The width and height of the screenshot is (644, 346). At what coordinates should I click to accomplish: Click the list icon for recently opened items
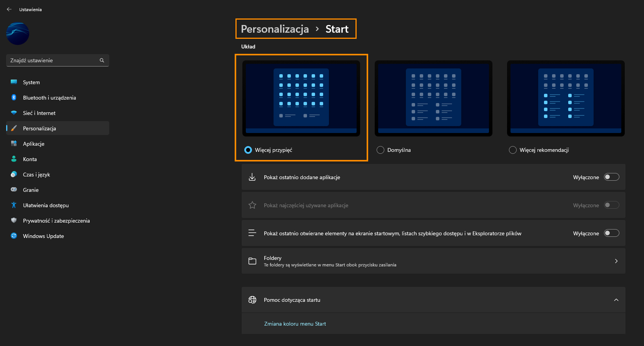click(x=252, y=233)
